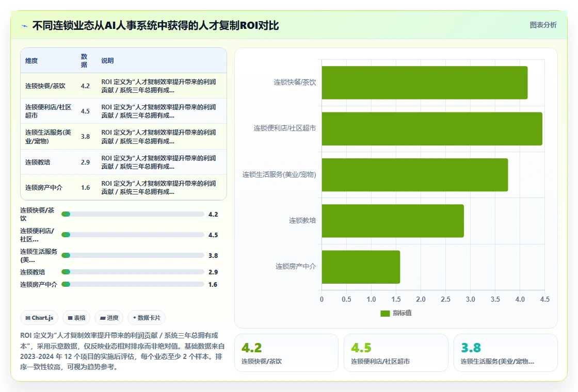Screen dimensions: 578x392
Task: Select the 进度 tag chip
Action: coord(109,318)
